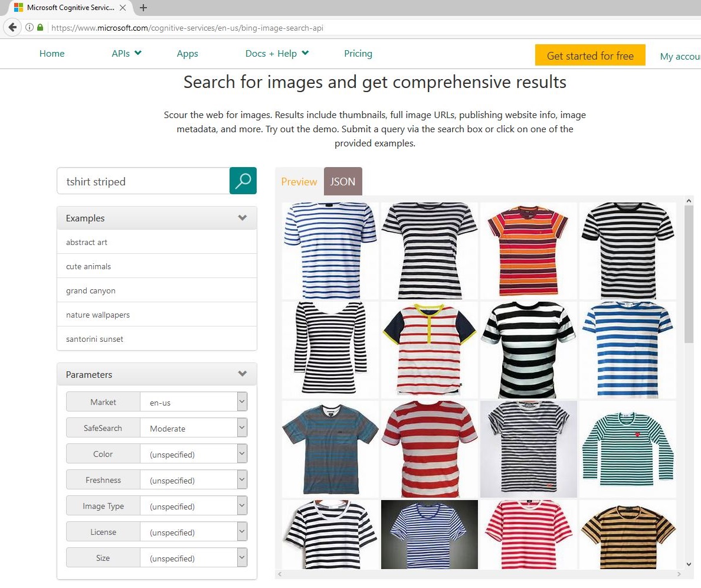Collapse the Parameters panel

[x=242, y=374]
